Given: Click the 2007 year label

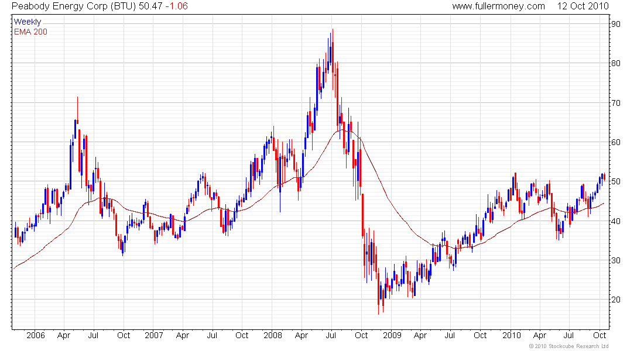Looking at the screenshot, I should point(154,335).
